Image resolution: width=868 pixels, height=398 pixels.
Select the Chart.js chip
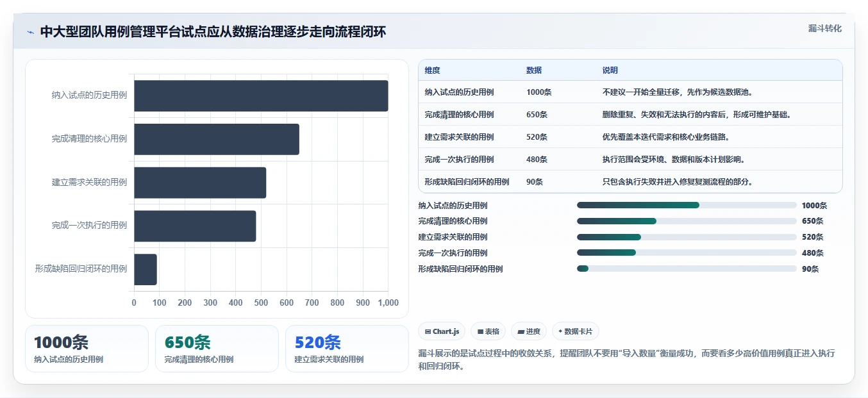tap(442, 331)
